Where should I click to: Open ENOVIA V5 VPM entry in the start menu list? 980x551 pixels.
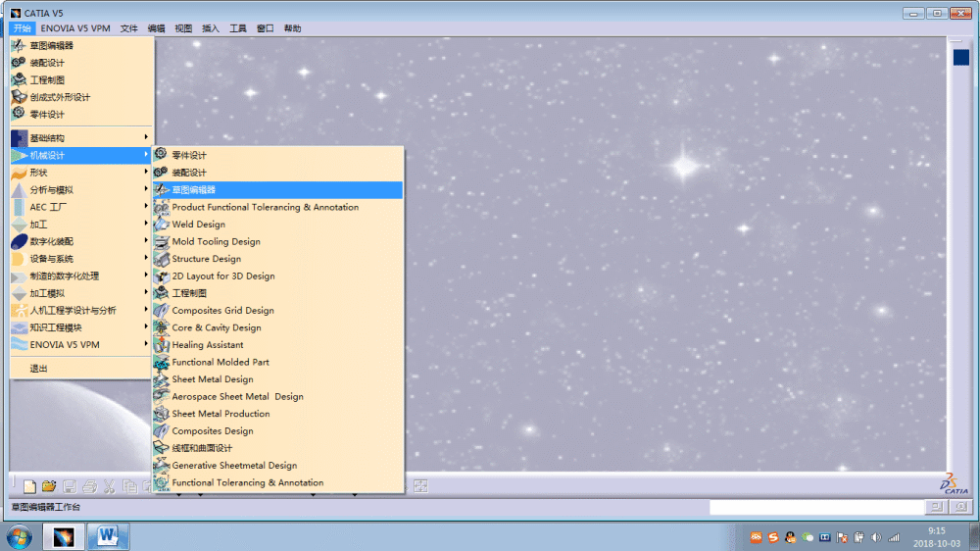(x=81, y=344)
